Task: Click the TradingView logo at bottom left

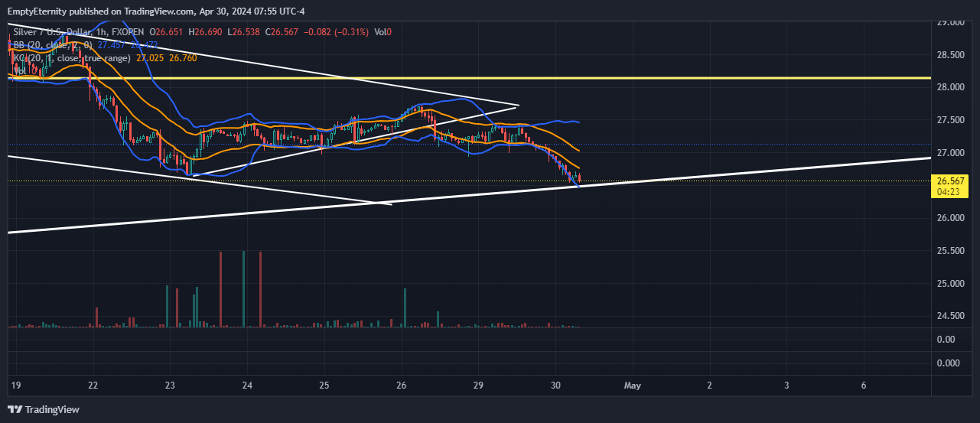Action: pos(43,410)
